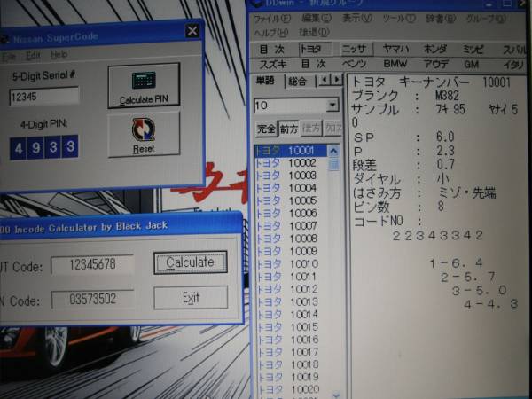This screenshot has width=532, height=399.
Task: Select the トヨタ dictionary button
Action: click(315, 49)
